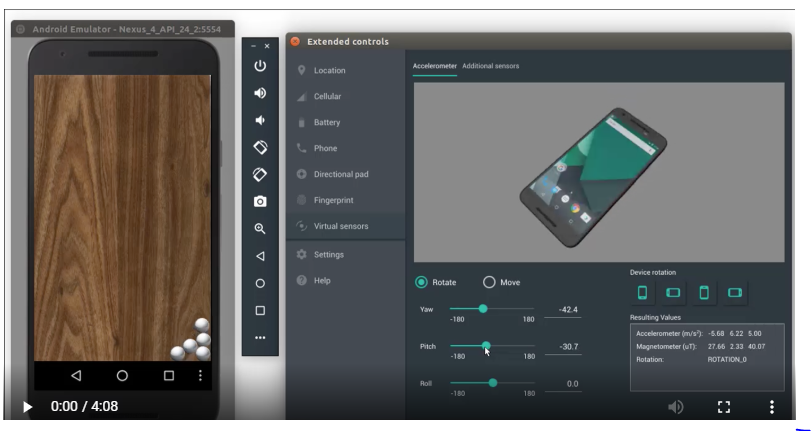Open Fingerprint in Extended controls sidebar

(346, 200)
